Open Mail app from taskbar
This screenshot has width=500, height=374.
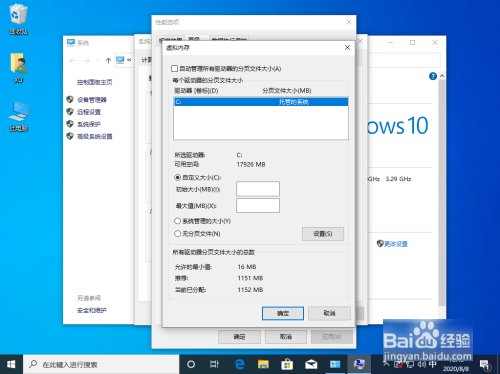tap(311, 364)
